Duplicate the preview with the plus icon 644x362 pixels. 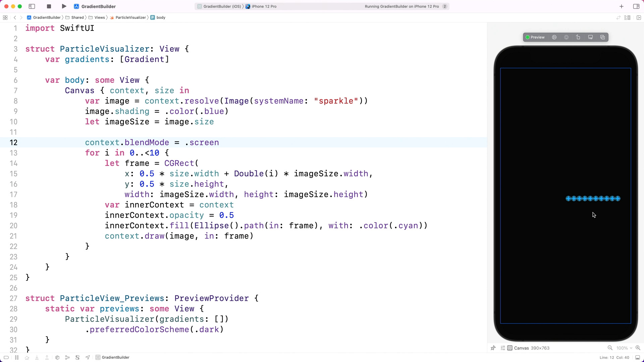602,37
